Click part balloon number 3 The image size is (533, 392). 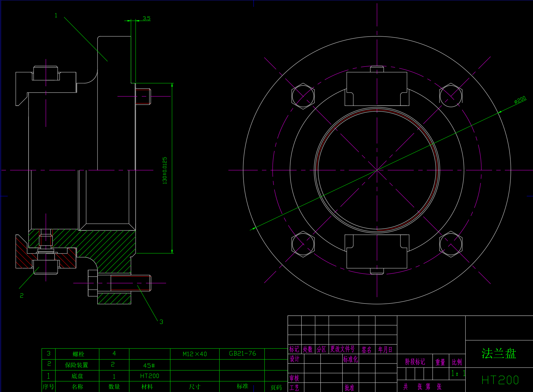[x=161, y=322]
